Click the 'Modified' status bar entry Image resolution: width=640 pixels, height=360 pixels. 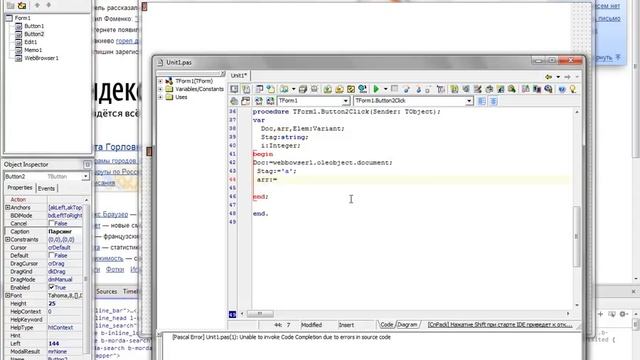tap(311, 325)
